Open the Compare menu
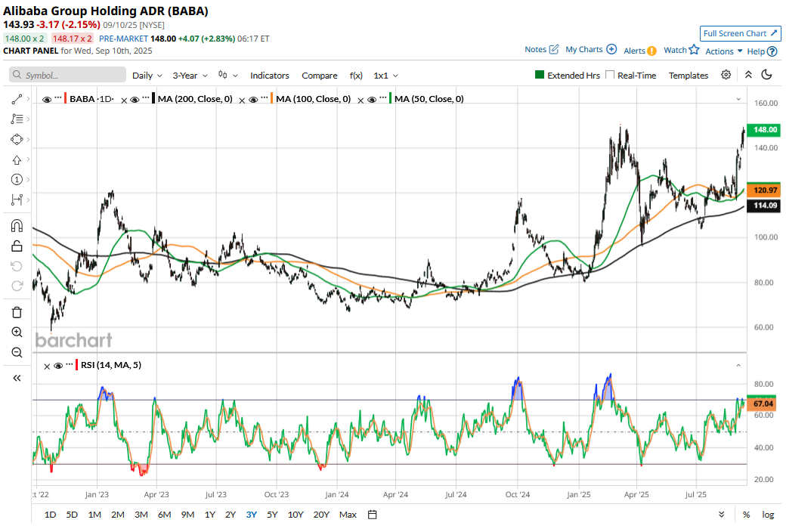The image size is (786, 532). (319, 76)
